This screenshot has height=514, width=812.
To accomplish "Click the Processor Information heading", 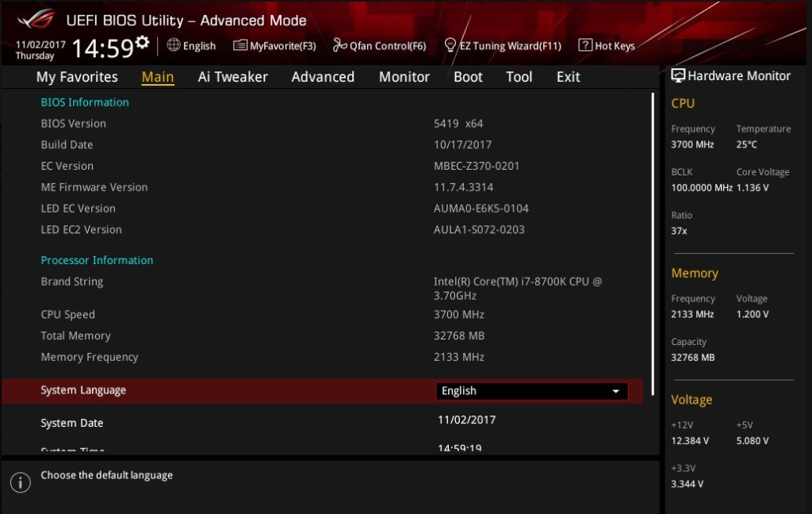I will click(x=97, y=260).
